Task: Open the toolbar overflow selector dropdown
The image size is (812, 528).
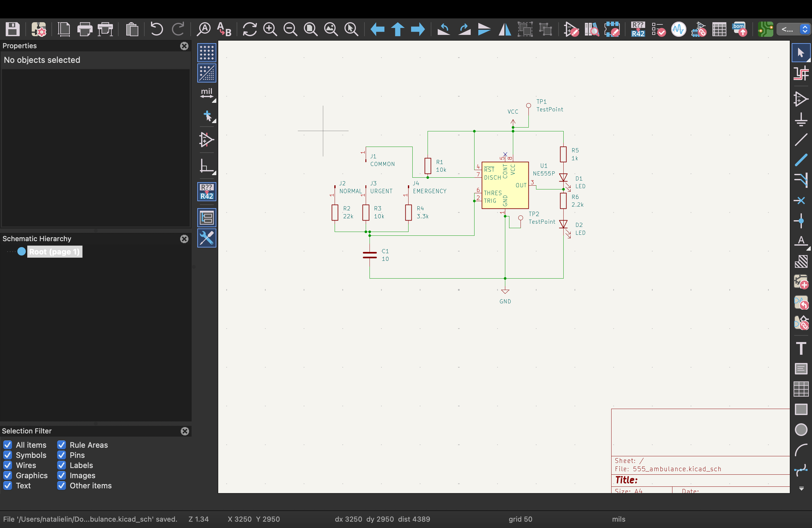Action: click(x=793, y=30)
